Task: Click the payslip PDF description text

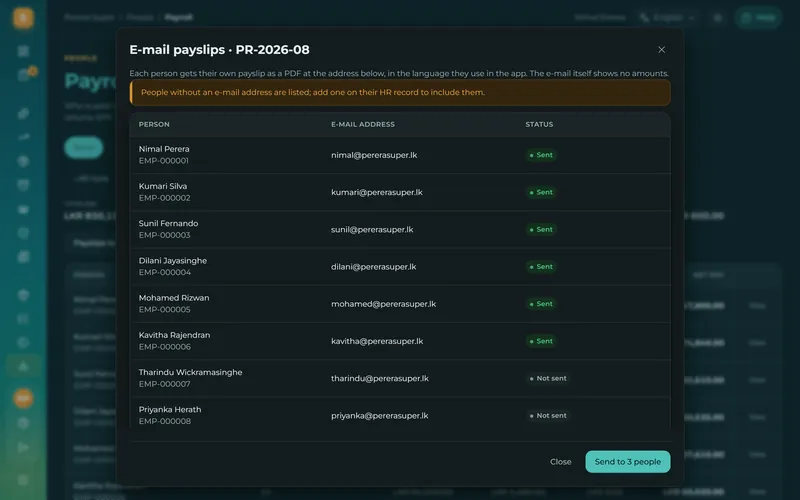Action: pyautogui.click(x=399, y=73)
